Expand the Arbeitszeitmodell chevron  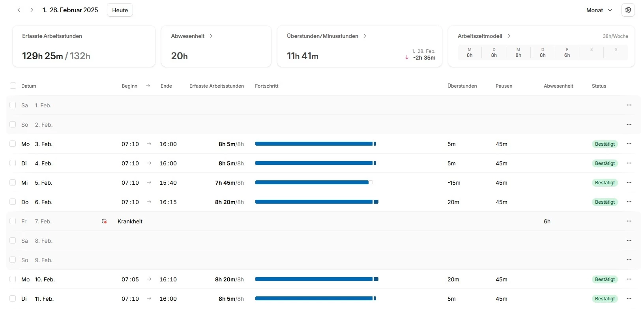[x=509, y=36]
